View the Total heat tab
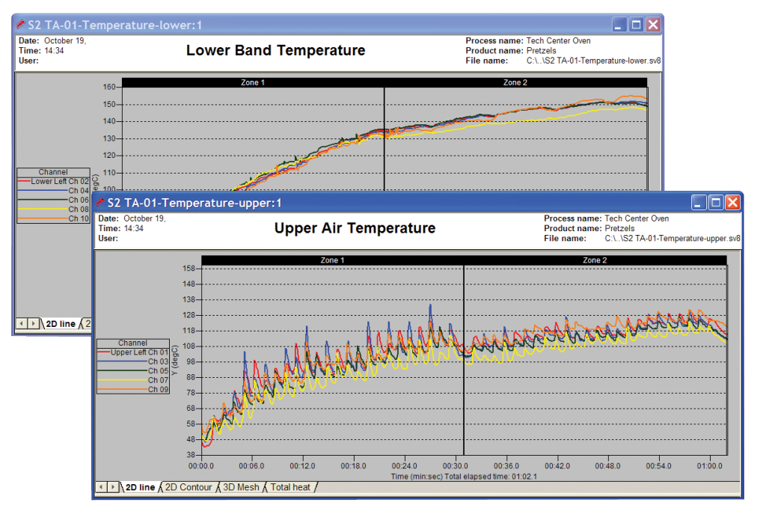This screenshot has height=532, width=766. [289, 487]
